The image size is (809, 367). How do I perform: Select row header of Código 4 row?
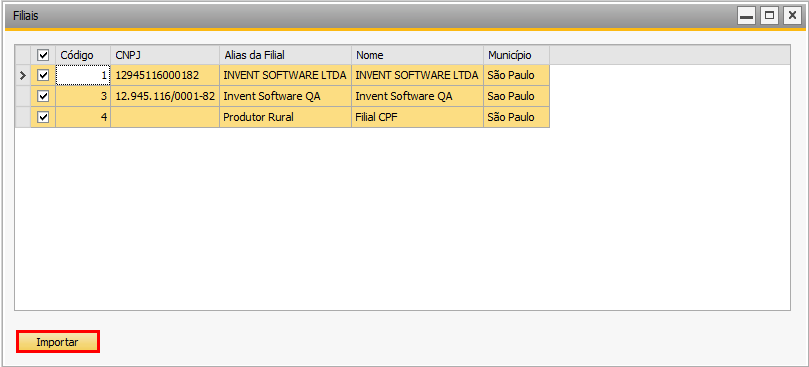click(23, 117)
